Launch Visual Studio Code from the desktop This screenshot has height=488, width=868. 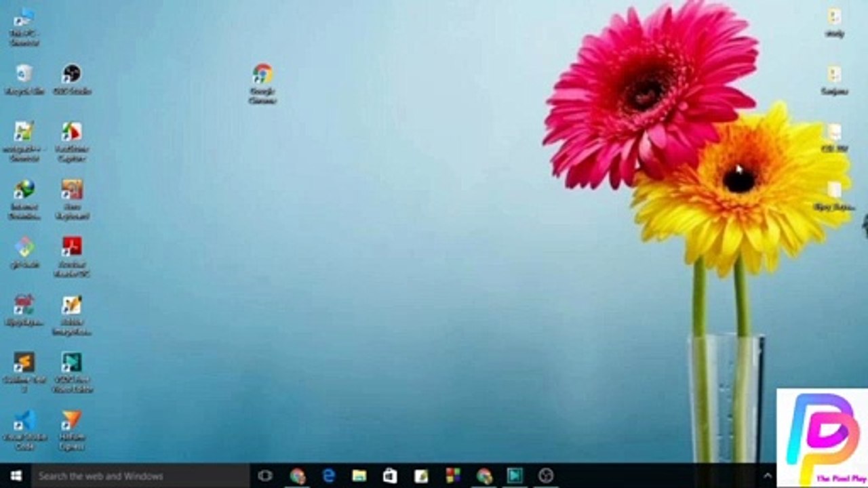pos(24,430)
